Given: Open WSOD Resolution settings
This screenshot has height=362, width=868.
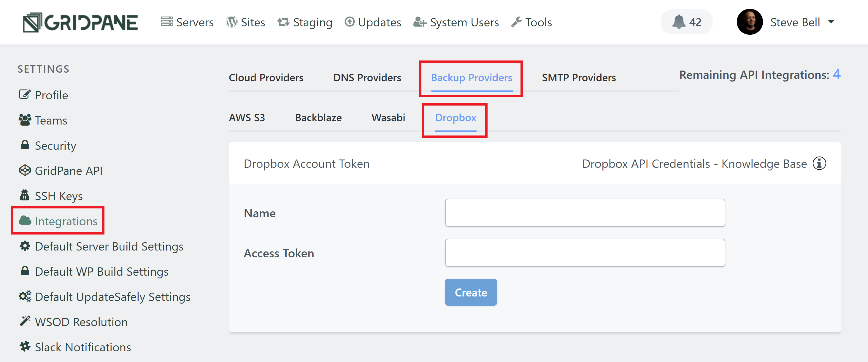Looking at the screenshot, I should pyautogui.click(x=74, y=322).
